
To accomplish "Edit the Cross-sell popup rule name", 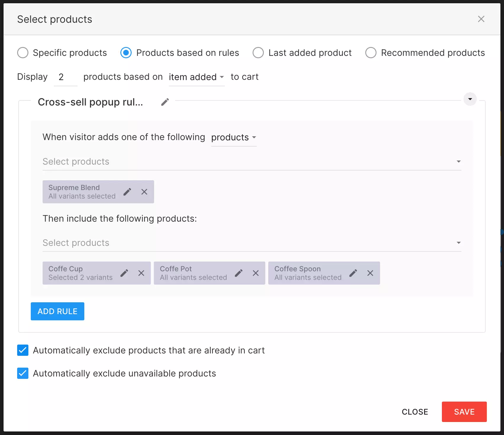I will [165, 102].
